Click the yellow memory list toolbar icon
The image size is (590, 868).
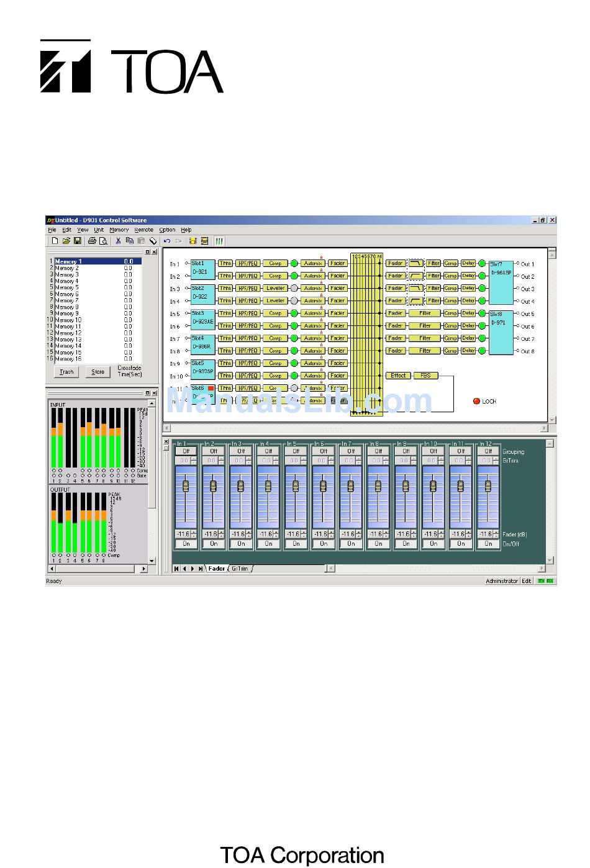[x=193, y=241]
